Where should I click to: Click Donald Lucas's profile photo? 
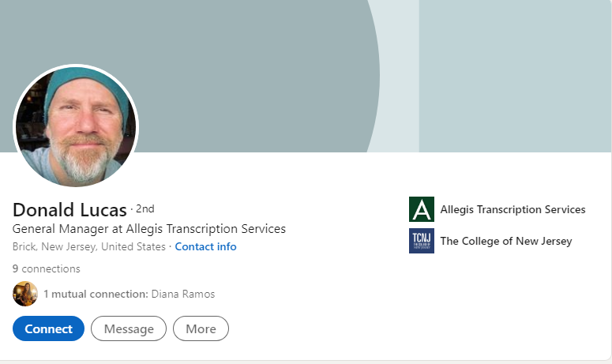coord(76,126)
